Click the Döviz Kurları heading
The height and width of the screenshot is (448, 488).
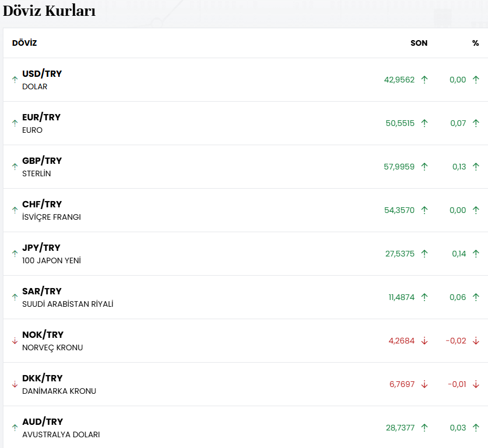tap(49, 10)
